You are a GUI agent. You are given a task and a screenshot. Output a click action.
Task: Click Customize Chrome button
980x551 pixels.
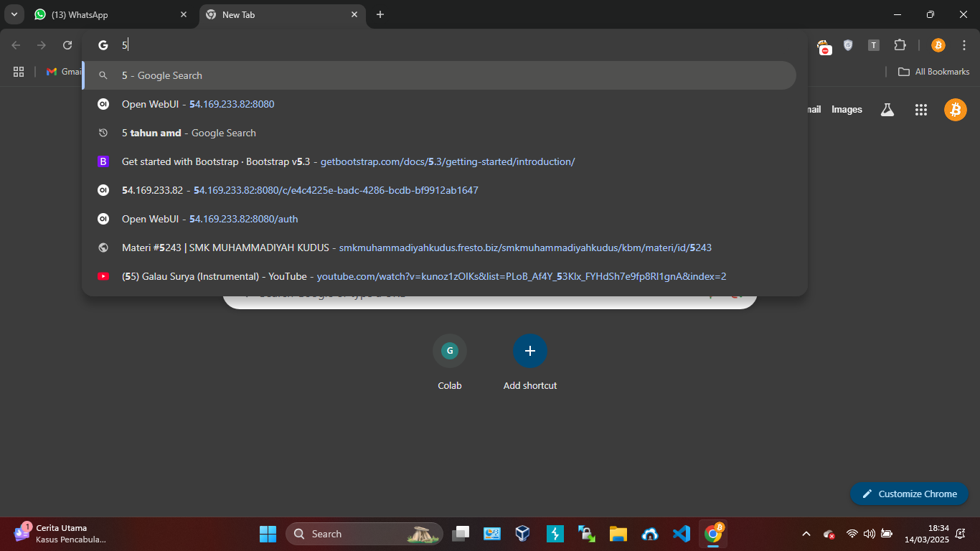coord(909,494)
